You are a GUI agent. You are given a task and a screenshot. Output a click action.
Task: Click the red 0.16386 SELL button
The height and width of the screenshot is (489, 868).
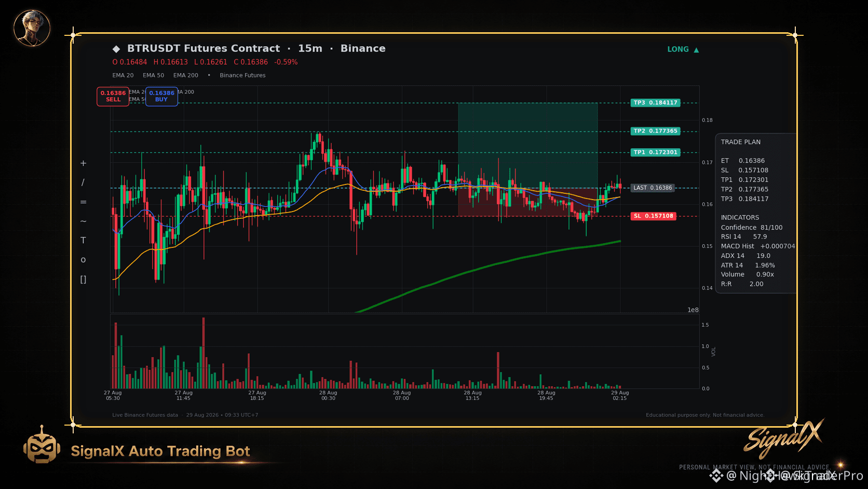click(113, 96)
